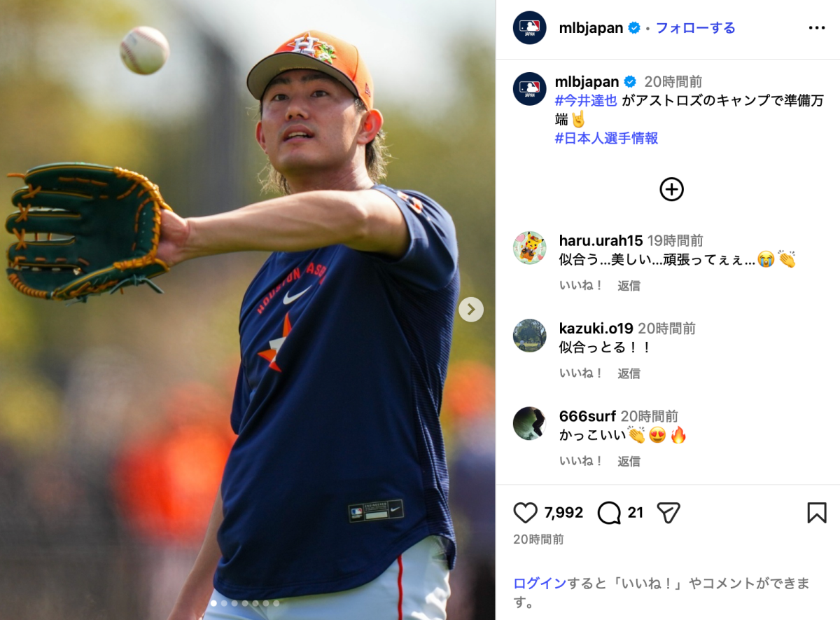840x620 pixels.
Task: Open haru.urah15's profile picture
Action: pyautogui.click(x=529, y=247)
